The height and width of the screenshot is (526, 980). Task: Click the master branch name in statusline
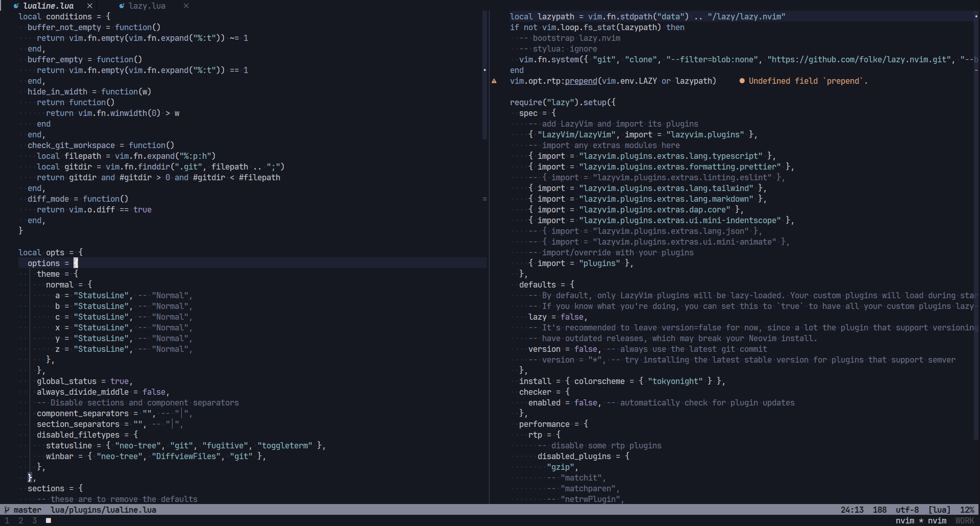point(28,510)
